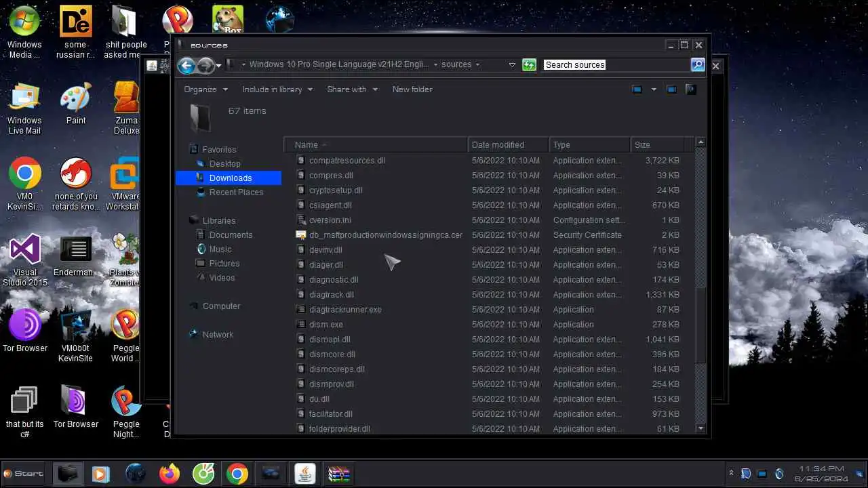
Task: Open the recent pages dropdown beside Forward
Action: 218,66
